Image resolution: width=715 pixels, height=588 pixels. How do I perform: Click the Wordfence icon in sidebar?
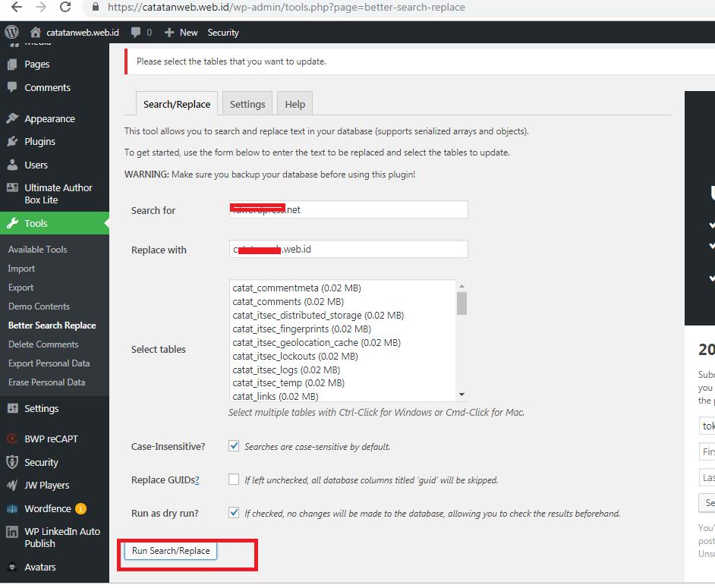click(12, 509)
